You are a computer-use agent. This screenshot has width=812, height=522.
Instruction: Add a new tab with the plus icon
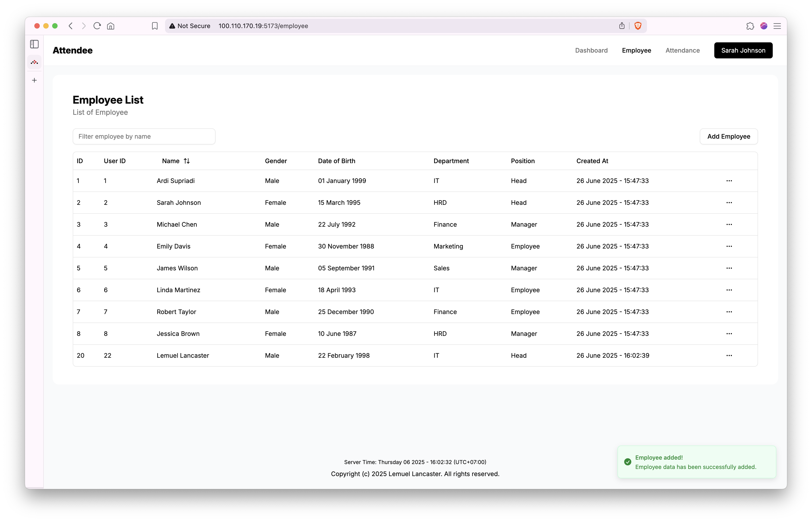coord(34,80)
